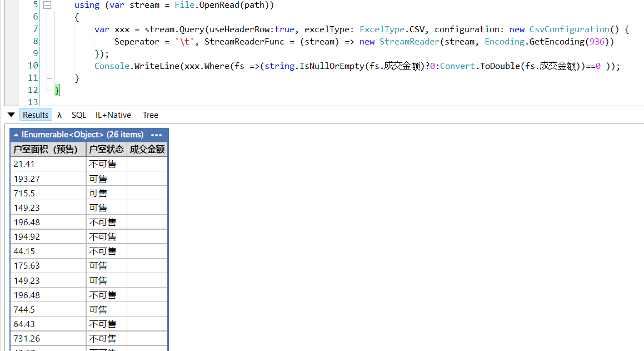Click the 可售 status in the 744.5 row

(98, 309)
